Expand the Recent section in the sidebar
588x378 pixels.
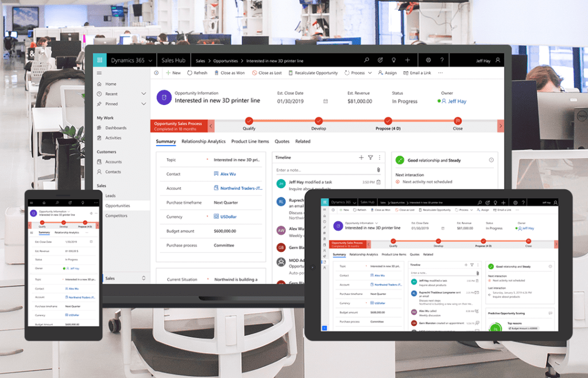point(144,93)
